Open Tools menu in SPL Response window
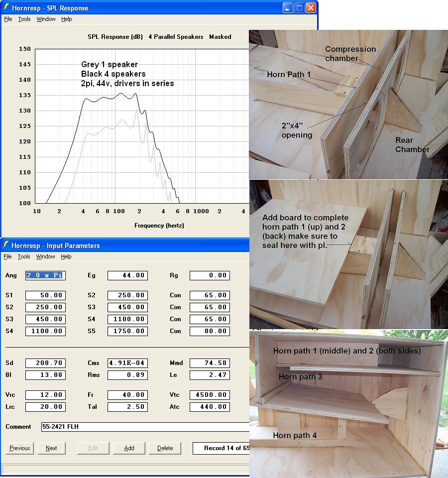This screenshot has height=478, width=448. (x=24, y=19)
